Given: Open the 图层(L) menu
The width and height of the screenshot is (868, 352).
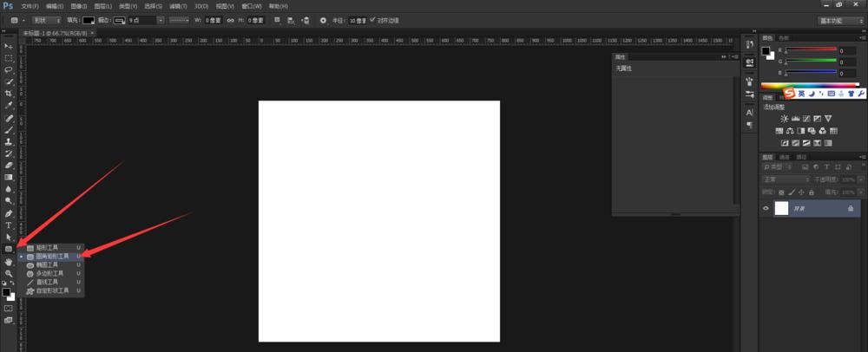Looking at the screenshot, I should 103,6.
